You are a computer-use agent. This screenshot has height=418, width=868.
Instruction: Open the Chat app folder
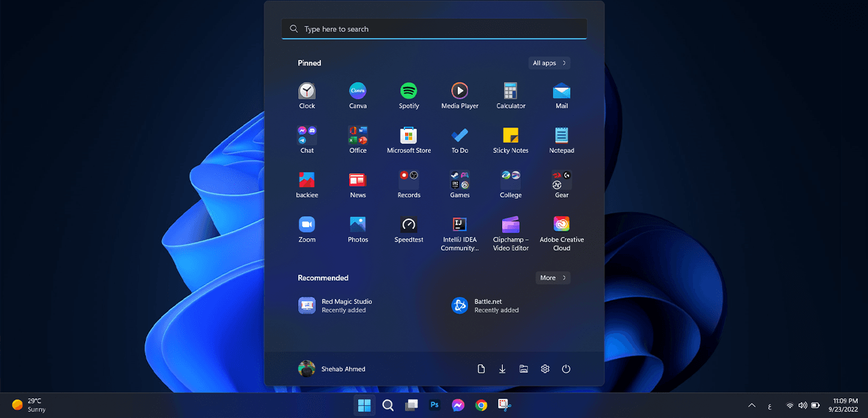[307, 140]
